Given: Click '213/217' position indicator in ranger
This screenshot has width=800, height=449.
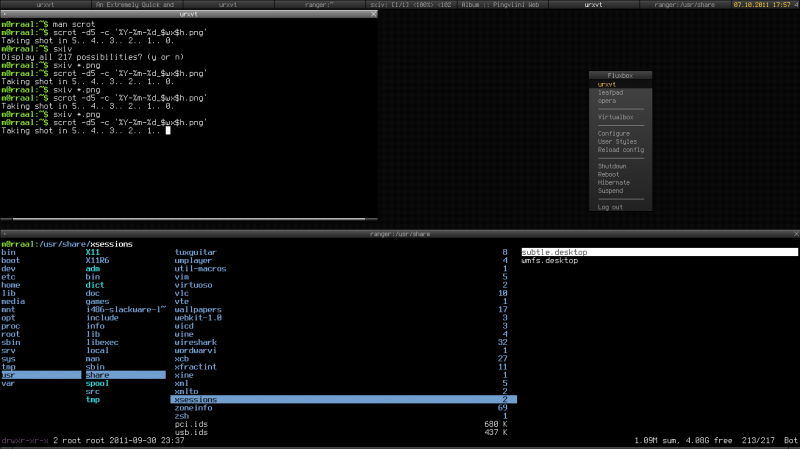Looking at the screenshot, I should click(758, 440).
